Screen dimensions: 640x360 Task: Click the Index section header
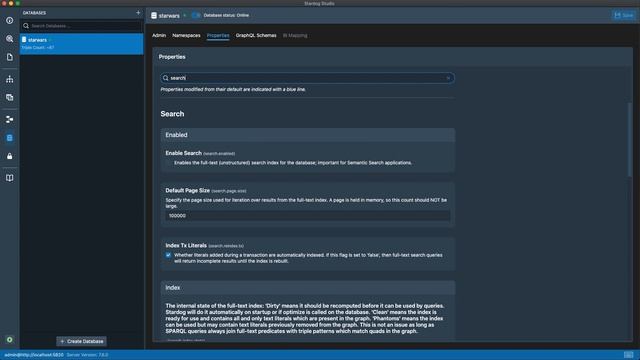pos(308,288)
